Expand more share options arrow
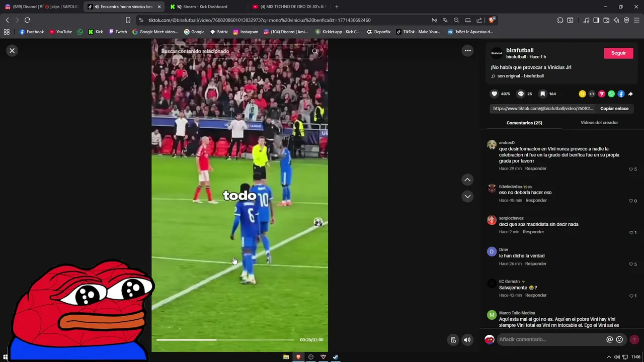This screenshot has height=362, width=644. [630, 94]
